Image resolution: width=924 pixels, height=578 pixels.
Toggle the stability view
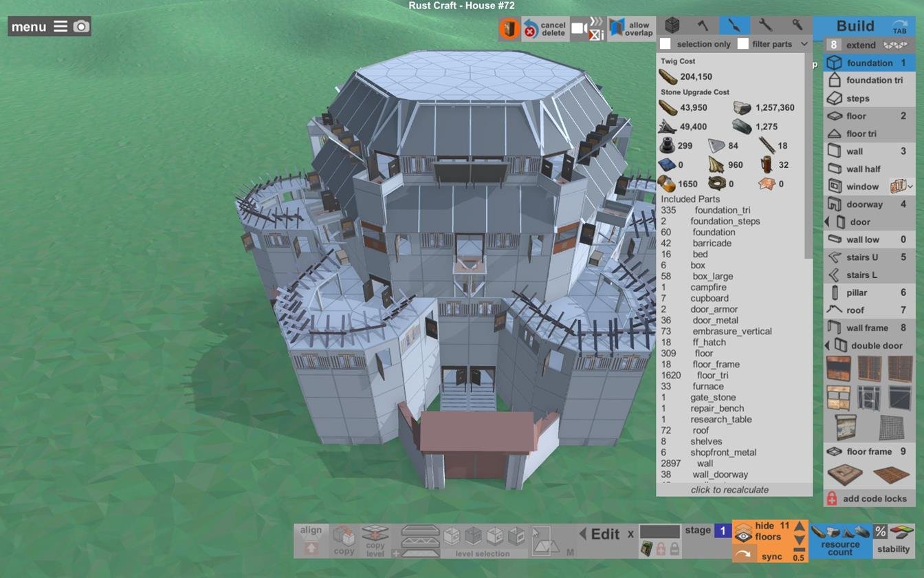[x=894, y=540]
